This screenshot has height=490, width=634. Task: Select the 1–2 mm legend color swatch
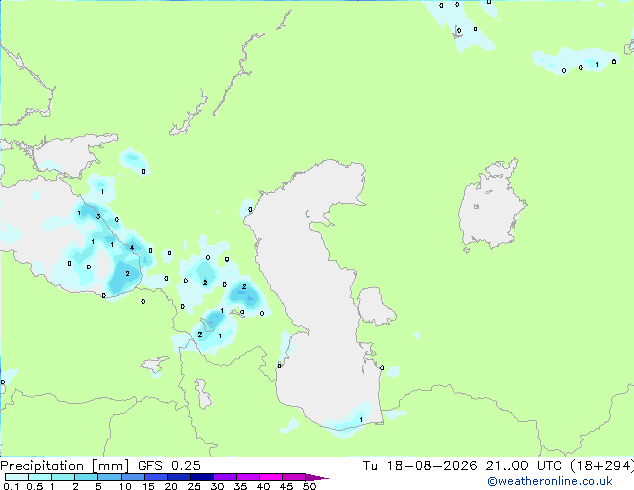[x=63, y=477]
